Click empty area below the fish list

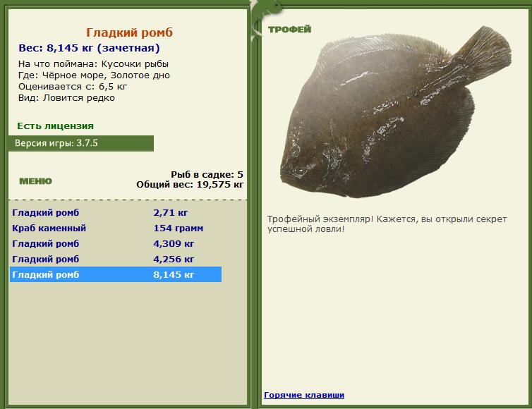click(x=128, y=343)
